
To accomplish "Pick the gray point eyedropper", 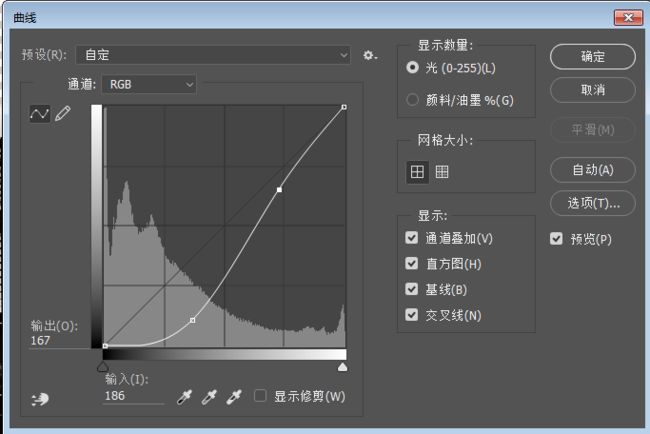I will point(209,397).
